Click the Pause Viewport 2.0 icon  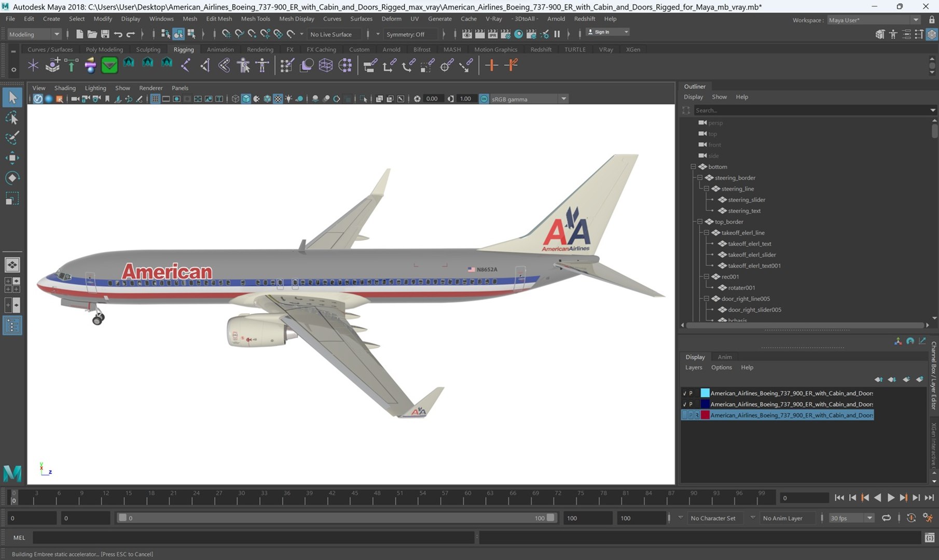[557, 34]
